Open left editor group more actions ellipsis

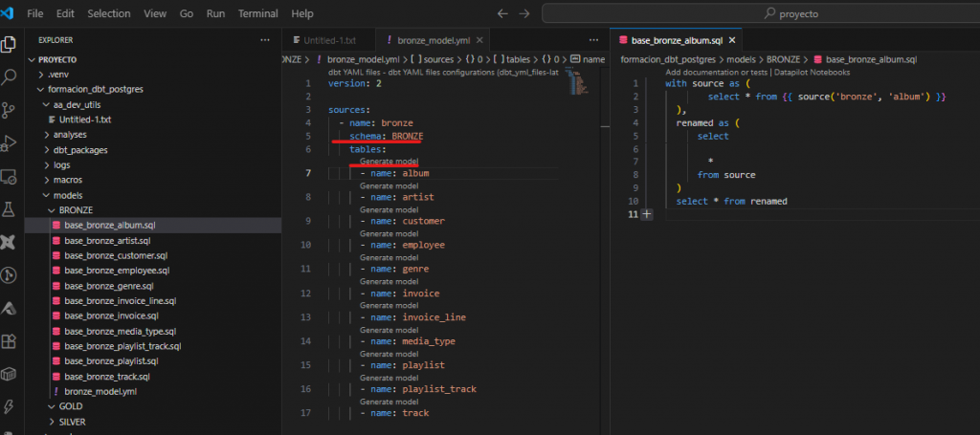[x=592, y=40]
